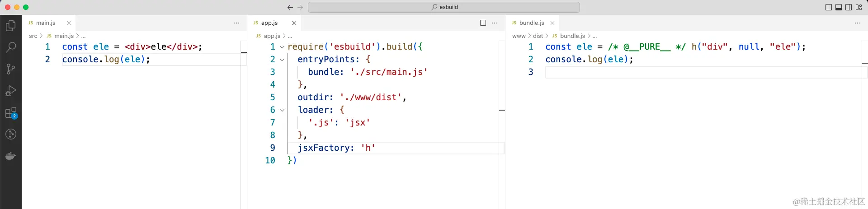This screenshot has height=209, width=868.
Task: Go forward using the navigation arrow
Action: pyautogui.click(x=300, y=7)
